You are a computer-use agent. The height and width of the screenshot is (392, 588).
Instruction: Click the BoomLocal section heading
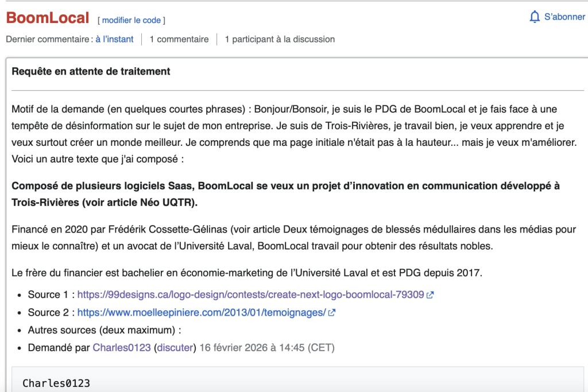click(48, 18)
